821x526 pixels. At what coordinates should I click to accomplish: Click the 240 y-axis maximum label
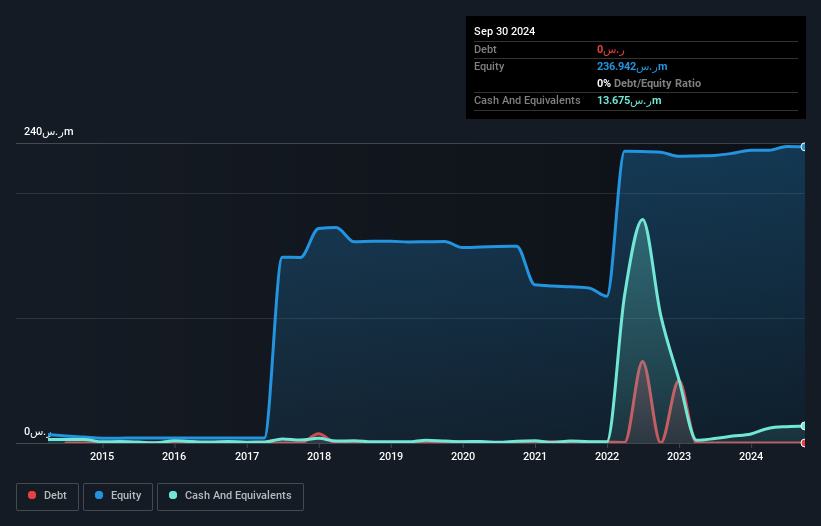49,131
